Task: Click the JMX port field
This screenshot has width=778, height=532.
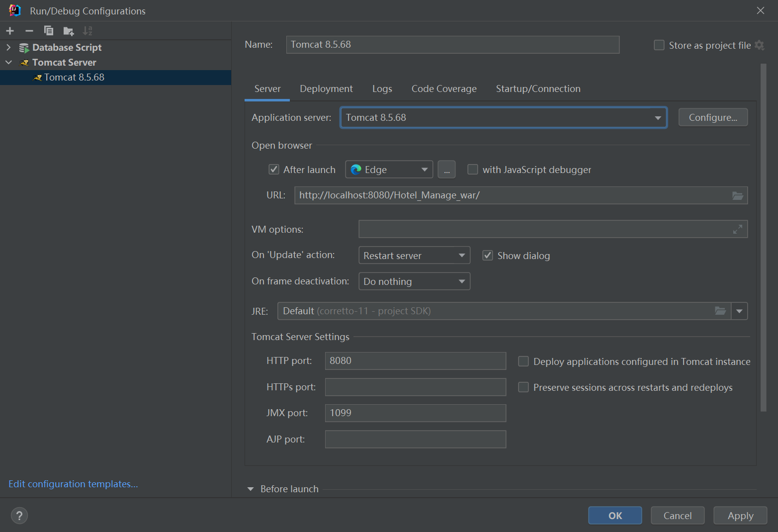Action: tap(416, 413)
